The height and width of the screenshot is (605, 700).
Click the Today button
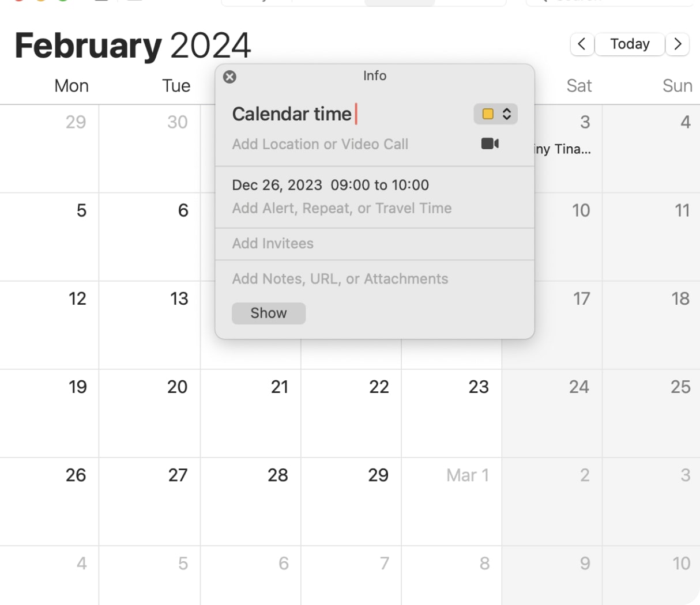(630, 44)
